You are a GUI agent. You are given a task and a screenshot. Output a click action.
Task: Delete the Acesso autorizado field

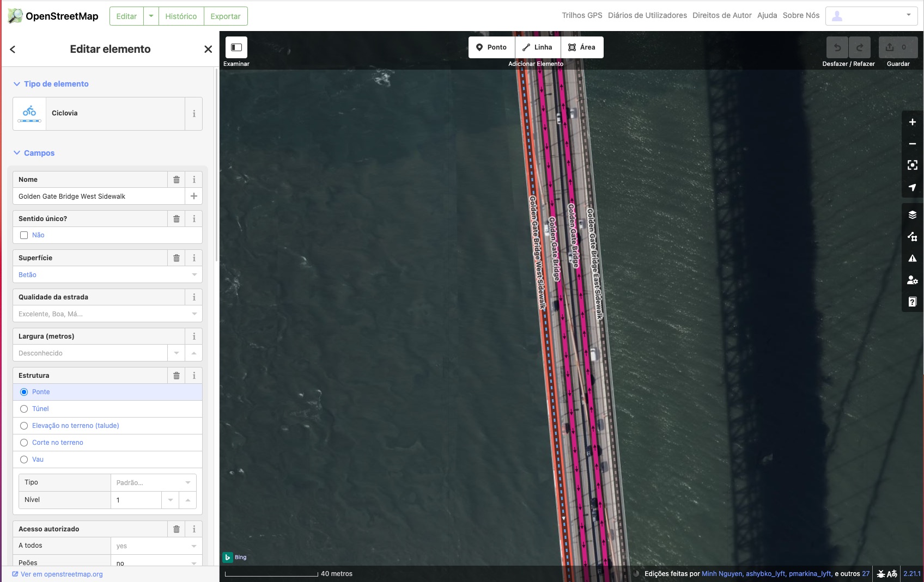point(177,529)
